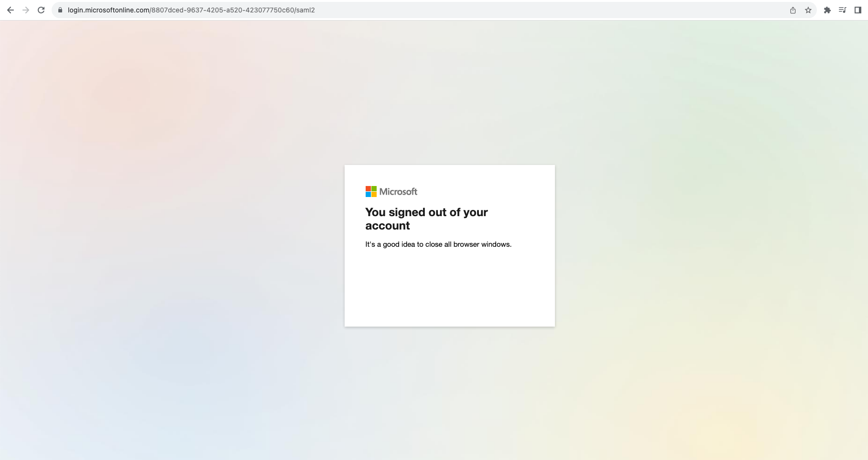Click the login.microsoftonline.com domain in the address bar

click(x=108, y=10)
